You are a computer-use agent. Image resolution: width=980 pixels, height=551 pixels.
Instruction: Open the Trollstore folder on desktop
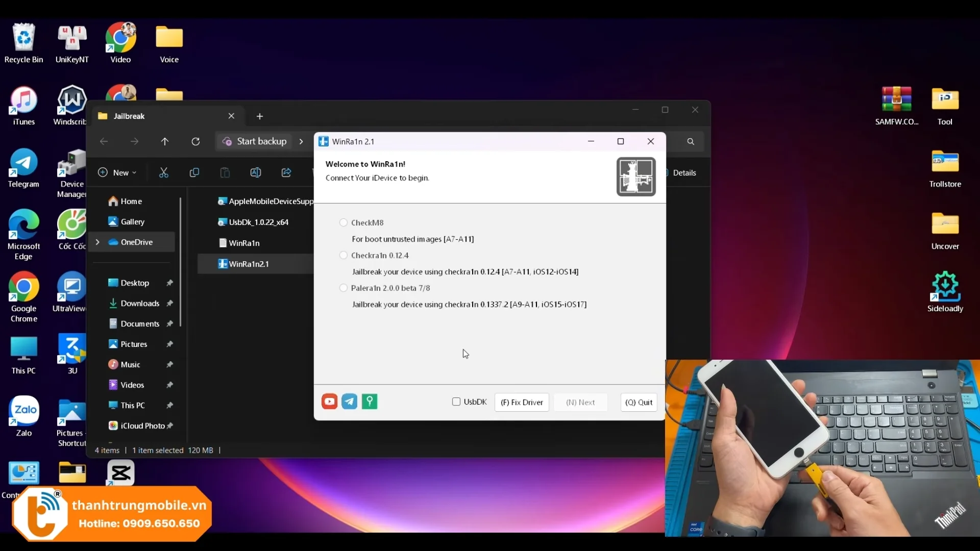coord(945,168)
